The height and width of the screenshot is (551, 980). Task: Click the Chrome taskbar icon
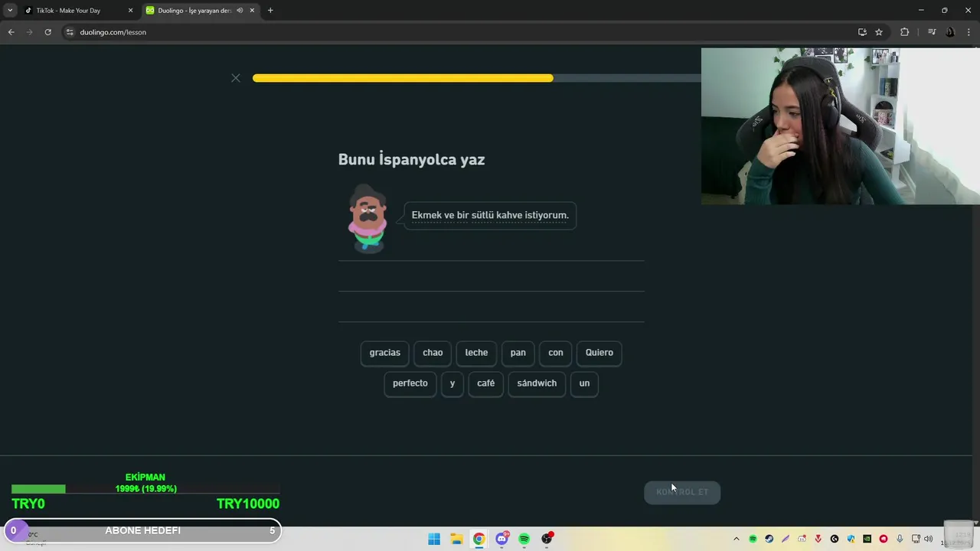pos(479,539)
